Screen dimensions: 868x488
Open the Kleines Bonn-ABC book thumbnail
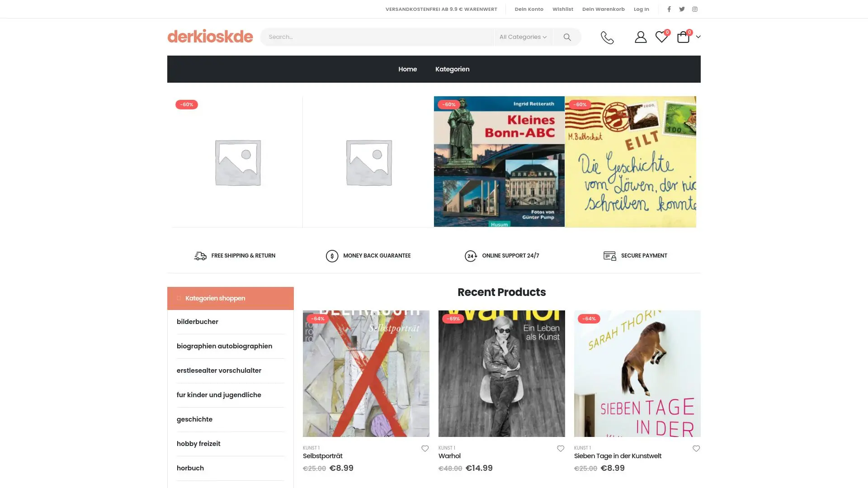(x=499, y=161)
